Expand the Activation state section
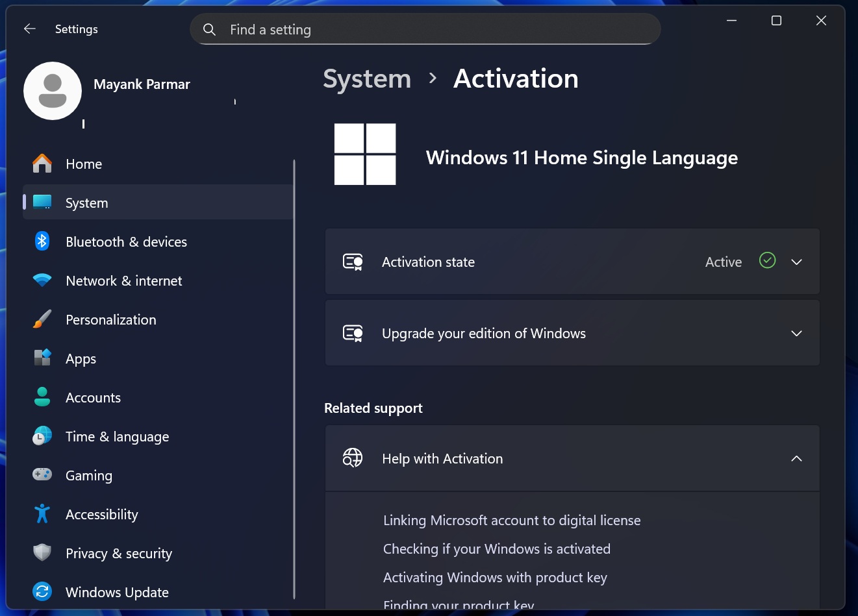This screenshot has width=858, height=616. [796, 262]
